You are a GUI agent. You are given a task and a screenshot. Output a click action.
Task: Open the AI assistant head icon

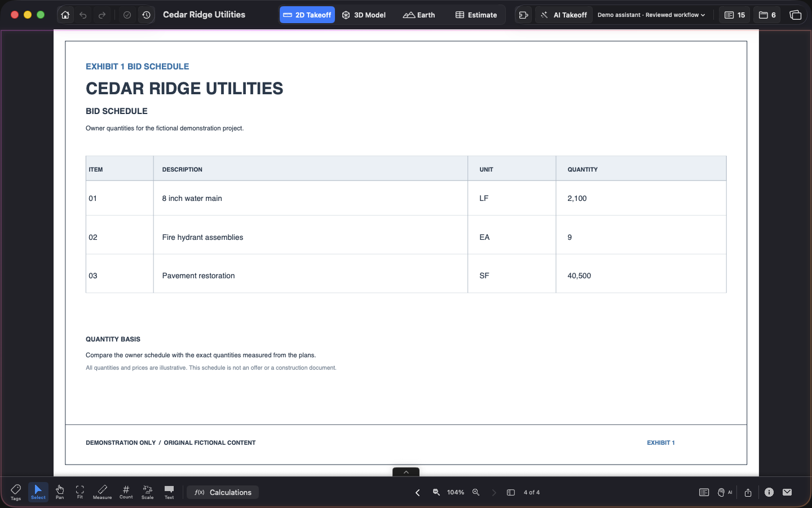[725, 493]
